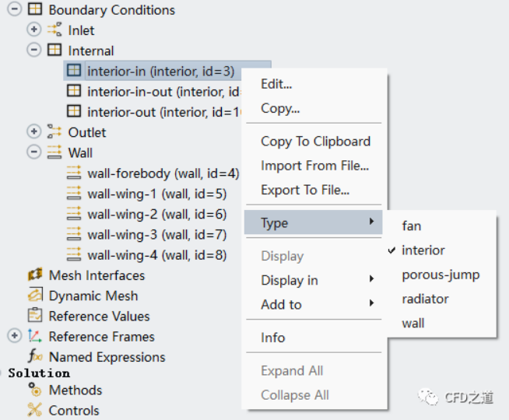509x420 pixels.
Task: Click the Named Expressions fx icon
Action: click(35, 357)
